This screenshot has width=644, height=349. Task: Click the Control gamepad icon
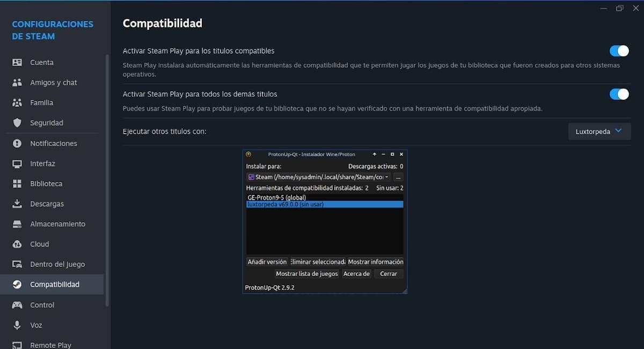tap(17, 305)
